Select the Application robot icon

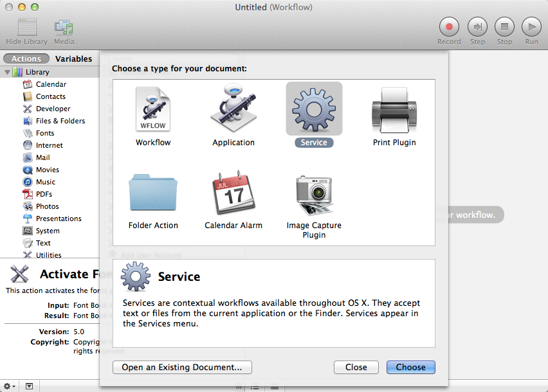(233, 108)
